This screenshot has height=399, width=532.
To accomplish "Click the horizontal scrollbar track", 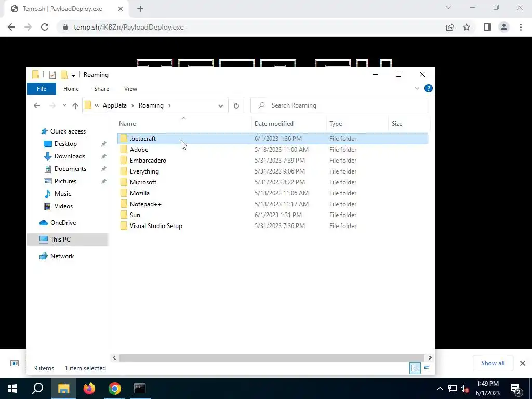I will click(x=271, y=357).
